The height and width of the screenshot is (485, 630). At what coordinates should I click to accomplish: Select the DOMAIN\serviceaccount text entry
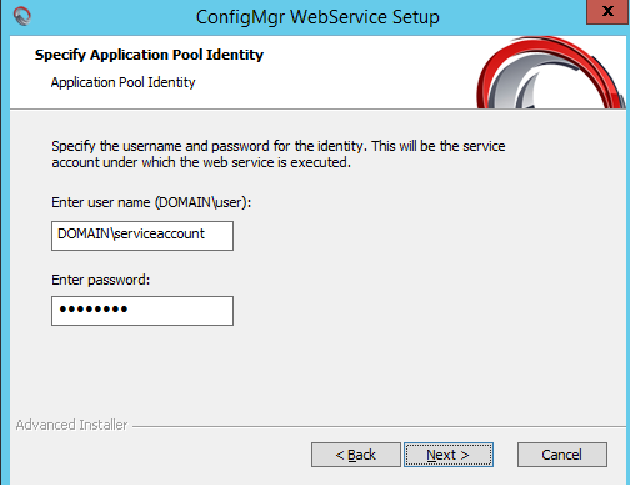point(131,235)
